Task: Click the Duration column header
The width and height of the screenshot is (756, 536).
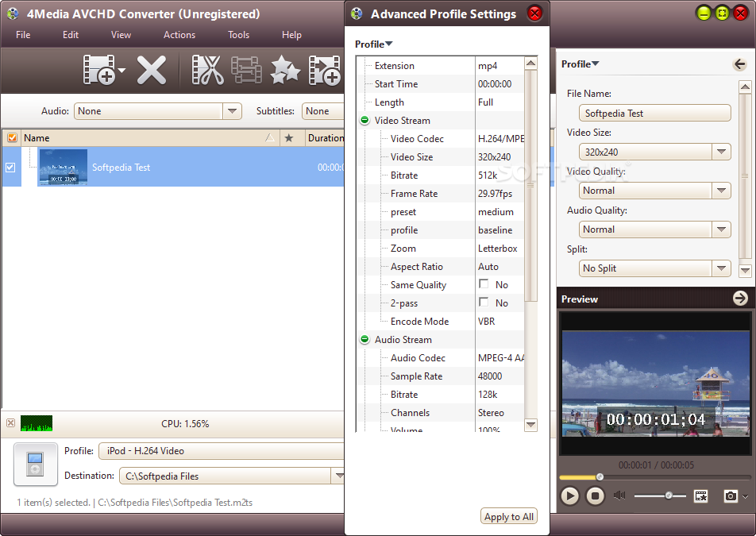Action: (x=326, y=138)
